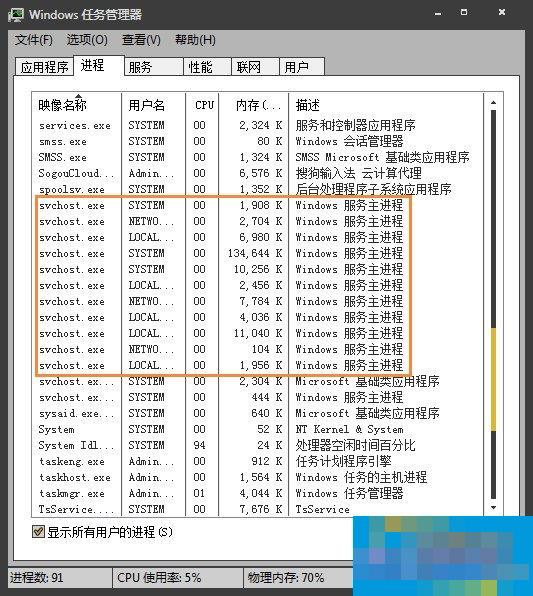Select the sysaid.exe process row
Image resolution: width=533 pixels, height=596 pixels.
[257, 413]
